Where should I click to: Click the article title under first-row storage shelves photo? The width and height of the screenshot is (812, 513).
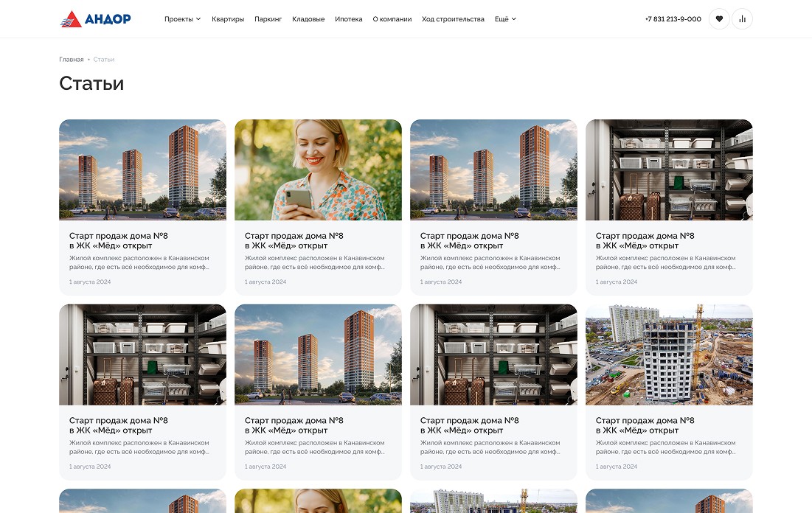tap(645, 241)
